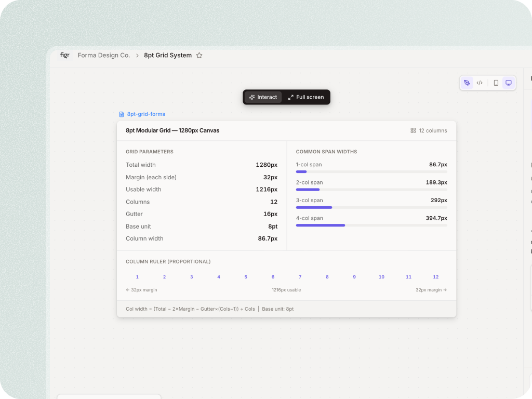This screenshot has width=532, height=399.
Task: Click the 4-col span progress bar
Action: coord(371,225)
